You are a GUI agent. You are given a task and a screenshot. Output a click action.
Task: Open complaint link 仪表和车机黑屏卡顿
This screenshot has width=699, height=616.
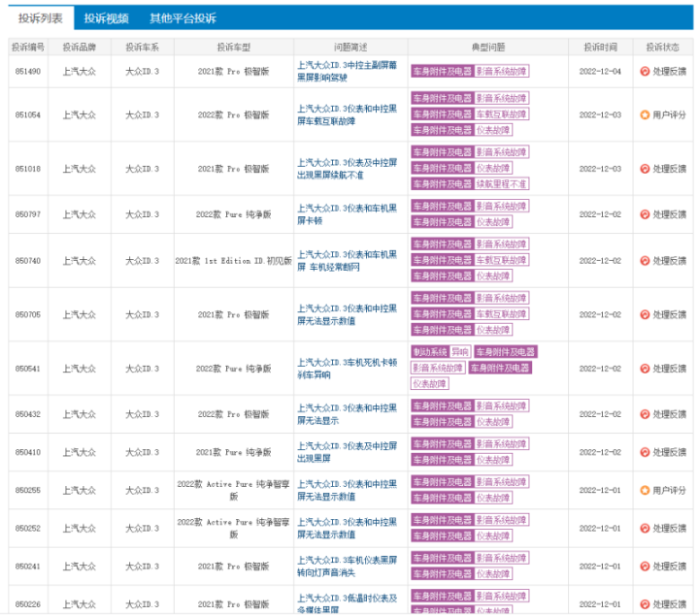coord(347,214)
